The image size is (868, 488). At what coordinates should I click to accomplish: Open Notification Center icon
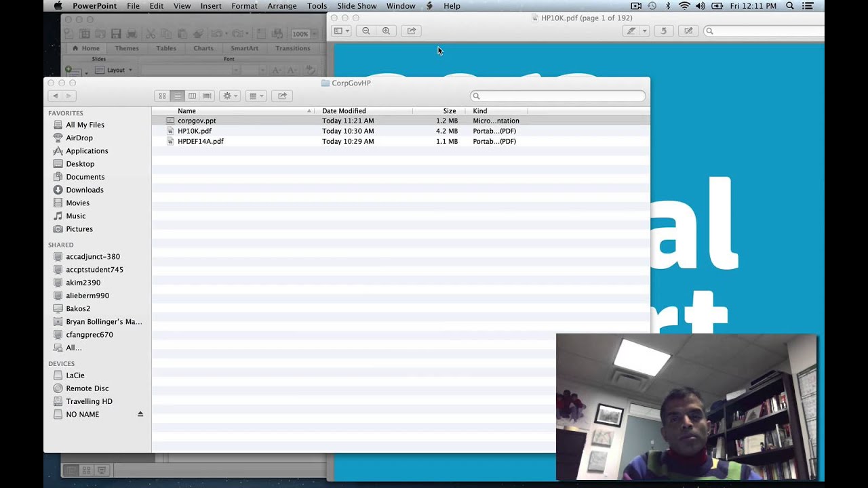pos(808,5)
